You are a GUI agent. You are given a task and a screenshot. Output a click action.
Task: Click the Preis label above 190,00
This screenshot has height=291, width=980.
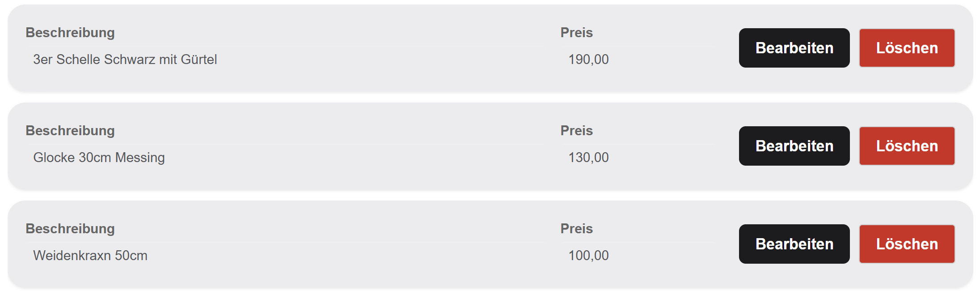(576, 33)
